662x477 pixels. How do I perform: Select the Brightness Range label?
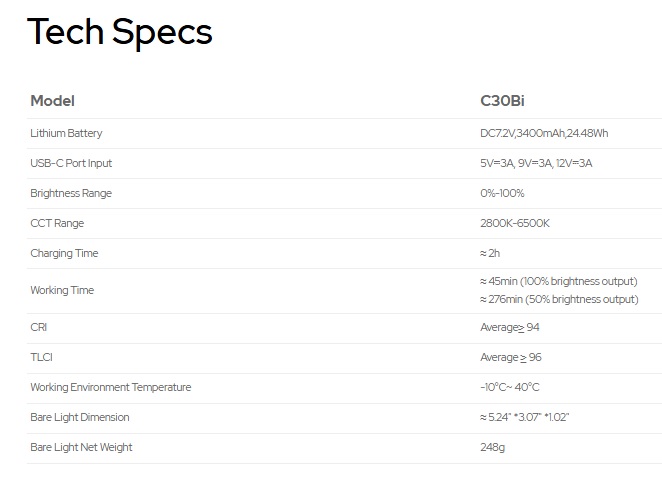71,193
